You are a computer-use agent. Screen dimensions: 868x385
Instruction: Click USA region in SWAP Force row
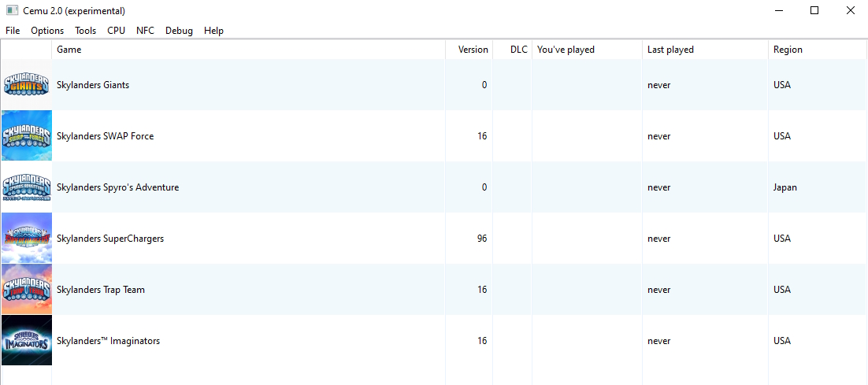pyautogui.click(x=782, y=136)
